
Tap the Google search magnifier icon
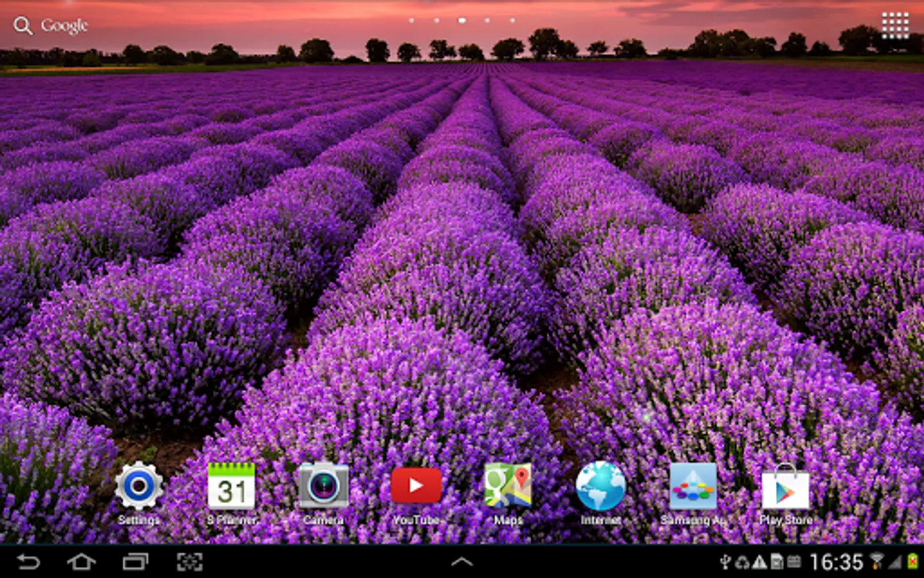coord(23,26)
